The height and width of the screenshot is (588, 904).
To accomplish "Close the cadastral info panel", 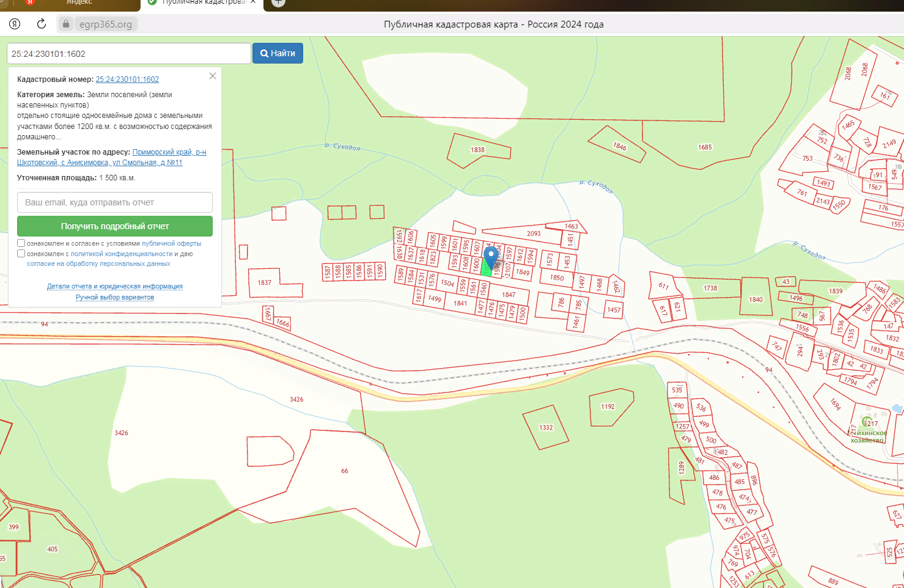I will pos(213,76).
